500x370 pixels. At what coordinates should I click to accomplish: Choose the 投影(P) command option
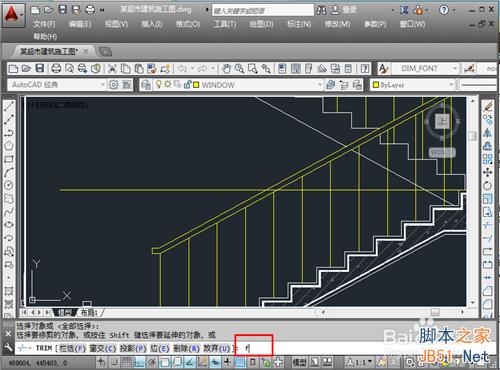[x=133, y=348]
